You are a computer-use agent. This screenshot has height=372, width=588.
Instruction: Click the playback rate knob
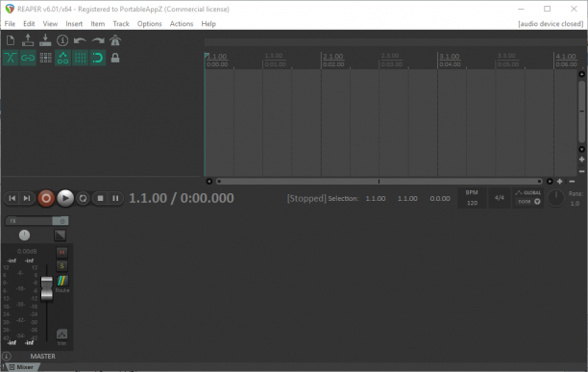555,198
